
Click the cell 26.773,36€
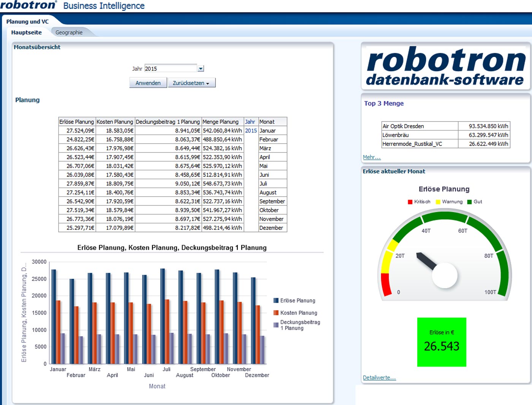(77, 219)
